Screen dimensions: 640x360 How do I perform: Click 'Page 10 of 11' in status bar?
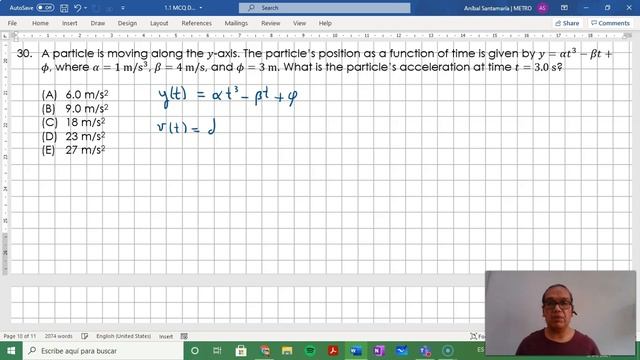(20, 336)
